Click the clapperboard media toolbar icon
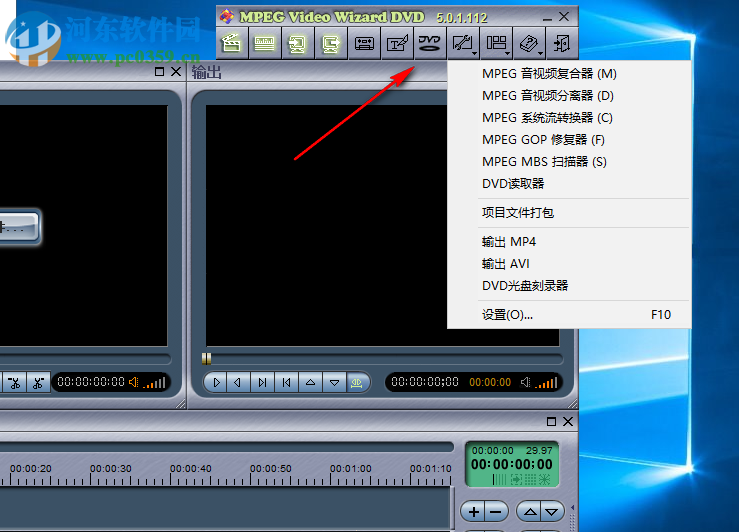The width and height of the screenshot is (739, 532). coord(231,43)
